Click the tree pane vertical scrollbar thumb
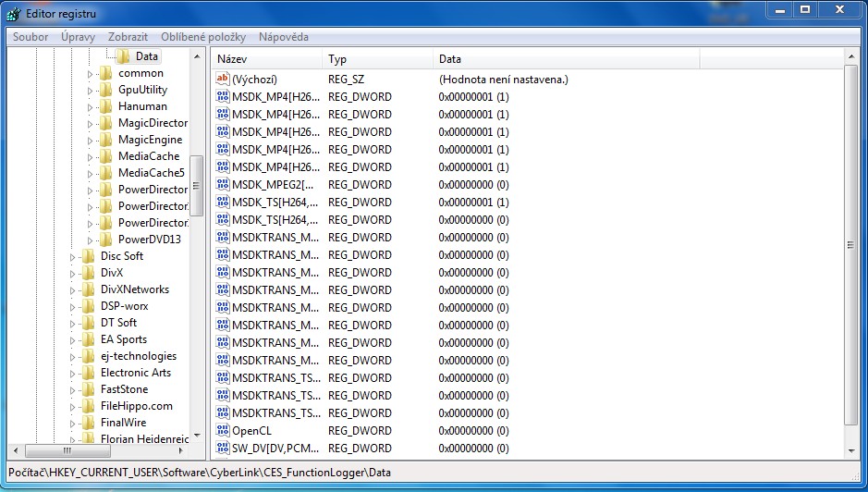 pos(197,186)
